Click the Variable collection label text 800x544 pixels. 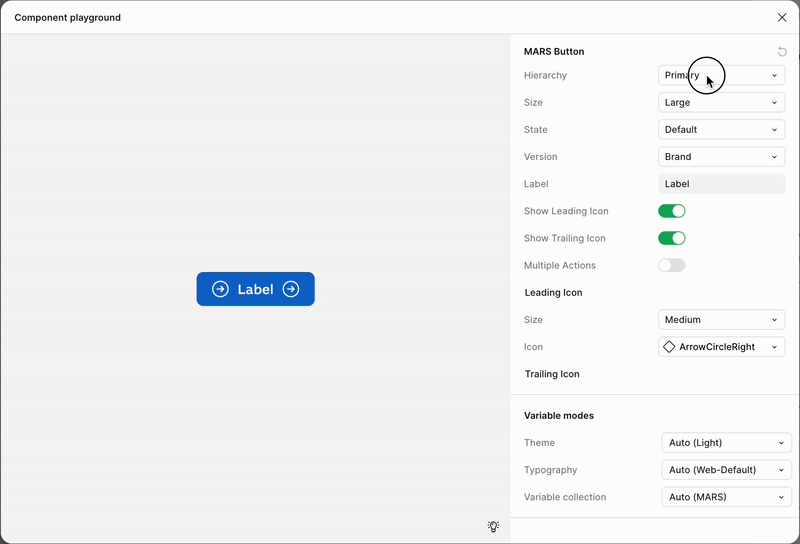click(x=565, y=497)
